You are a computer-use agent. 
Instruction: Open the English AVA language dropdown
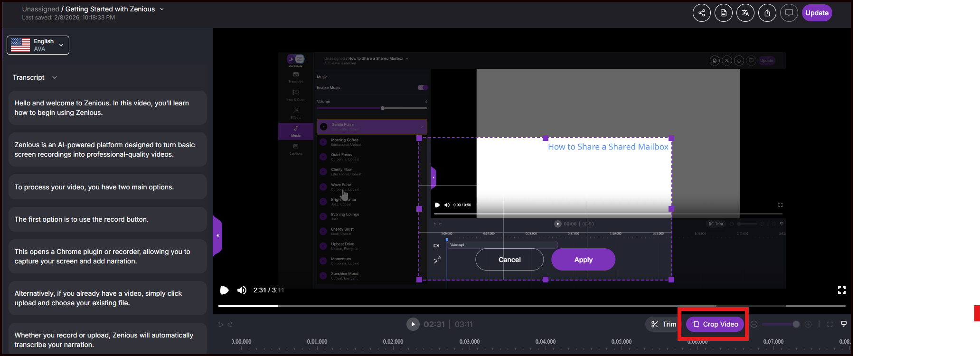(x=38, y=45)
